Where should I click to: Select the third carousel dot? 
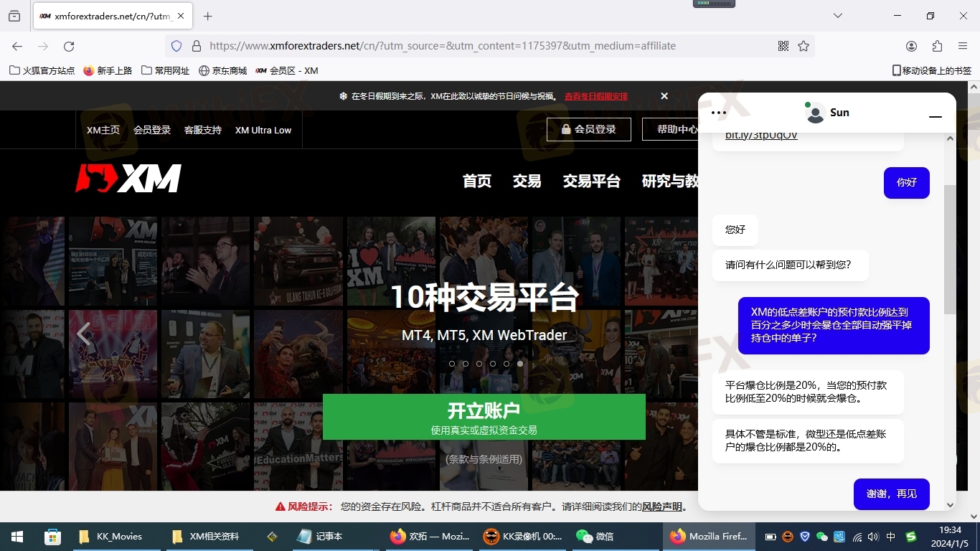coord(479,364)
